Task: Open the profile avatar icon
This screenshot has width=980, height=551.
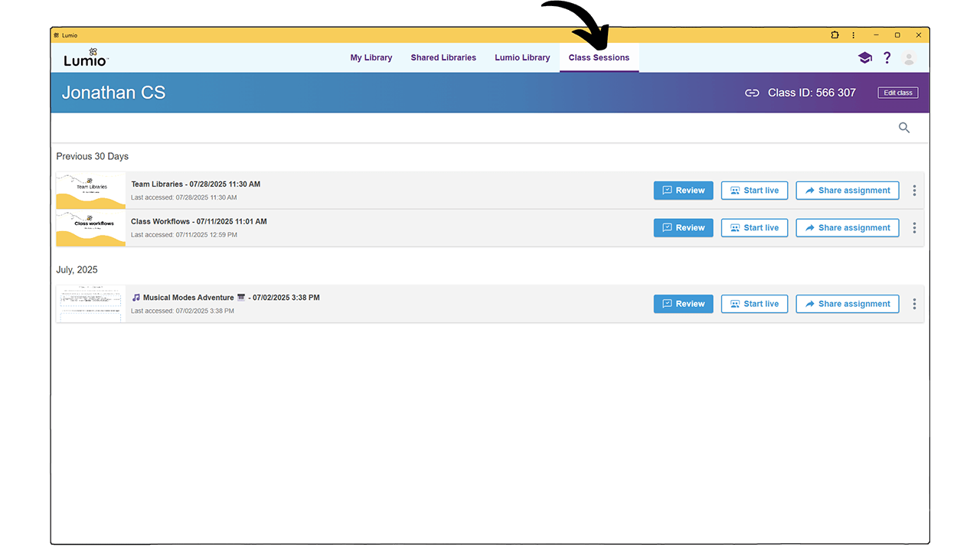Action: coord(908,57)
